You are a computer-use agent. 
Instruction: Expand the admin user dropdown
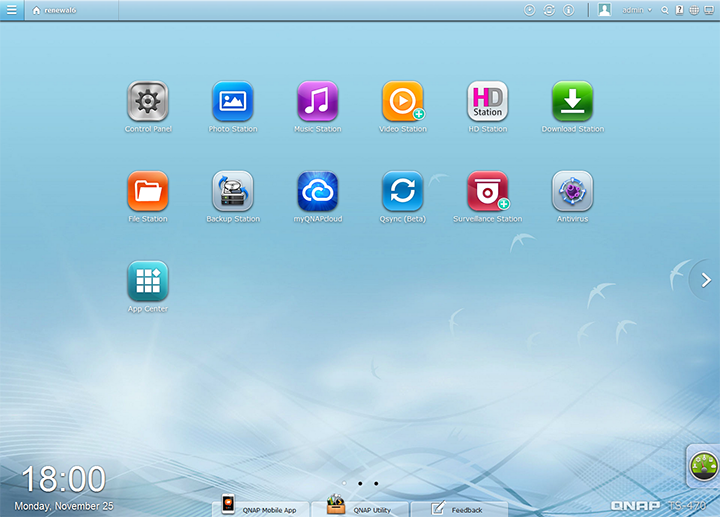point(637,10)
